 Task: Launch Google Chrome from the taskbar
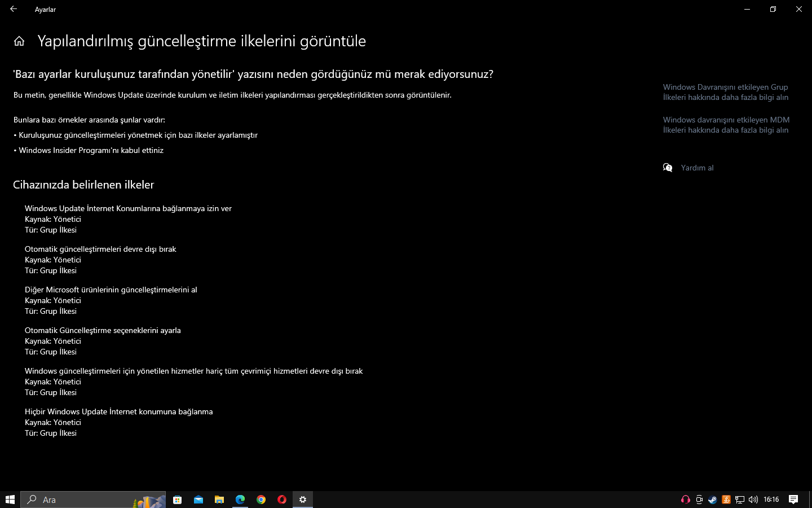261,500
